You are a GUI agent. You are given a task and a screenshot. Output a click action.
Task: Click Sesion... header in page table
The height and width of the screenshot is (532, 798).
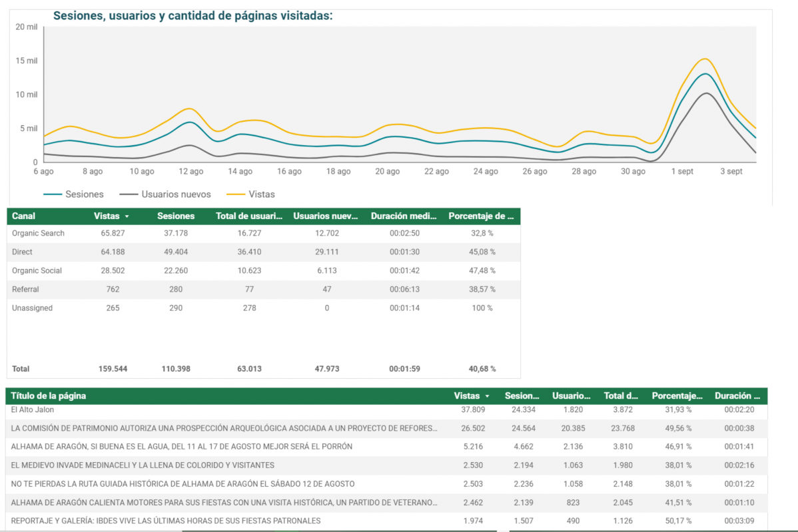(x=522, y=396)
